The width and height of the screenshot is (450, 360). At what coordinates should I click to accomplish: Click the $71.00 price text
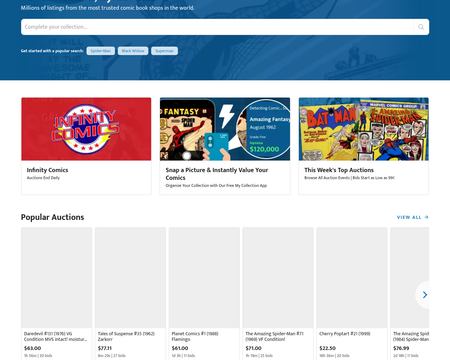click(x=254, y=348)
